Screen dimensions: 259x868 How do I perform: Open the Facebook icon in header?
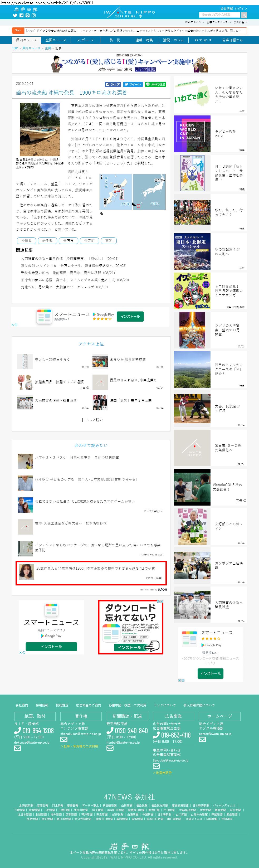click(21, 16)
